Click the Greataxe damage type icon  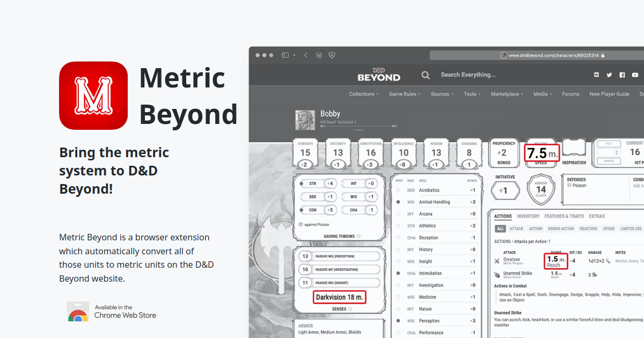click(608, 261)
